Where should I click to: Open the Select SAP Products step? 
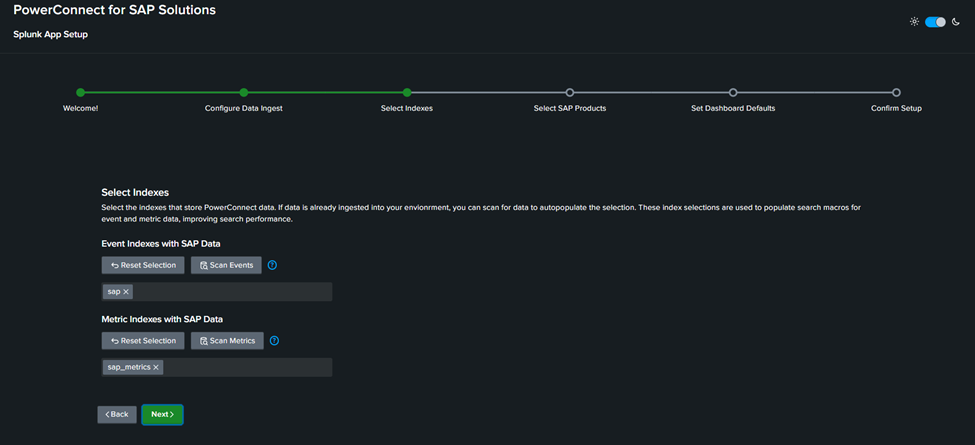pyautogui.click(x=570, y=93)
